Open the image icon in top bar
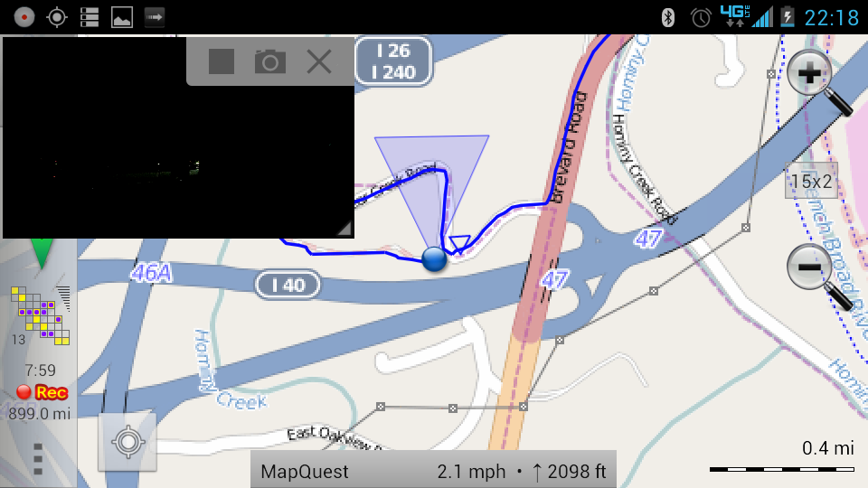Image resolution: width=868 pixels, height=488 pixels. pos(122,17)
